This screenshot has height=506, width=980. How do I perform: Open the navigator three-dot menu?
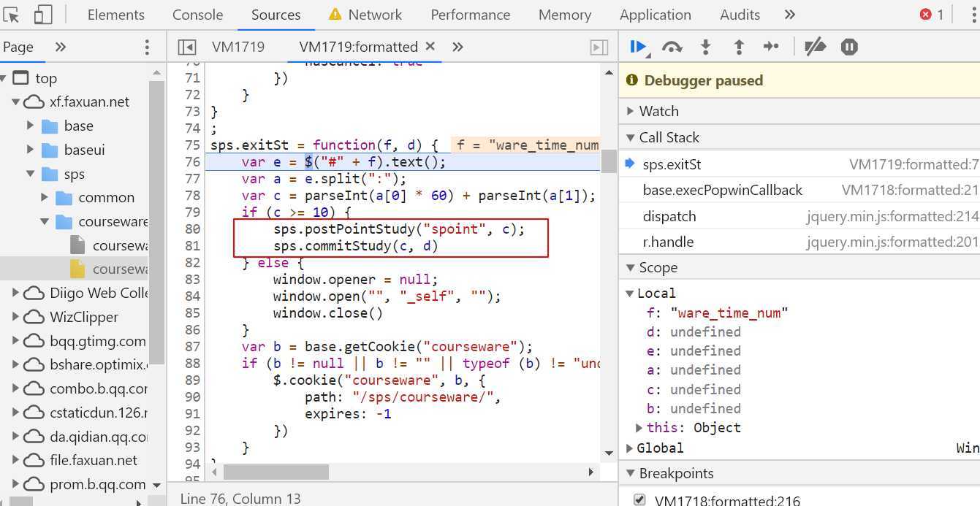pos(147,47)
